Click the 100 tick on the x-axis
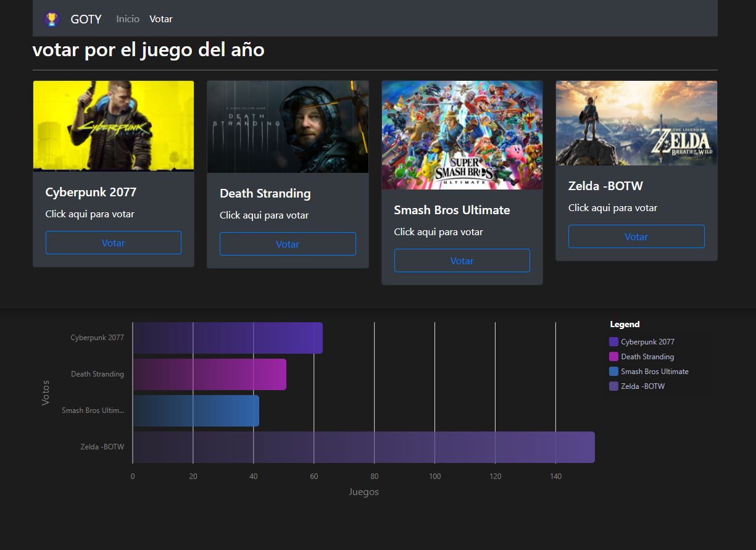Viewport: 756px width, 550px height. (434, 477)
